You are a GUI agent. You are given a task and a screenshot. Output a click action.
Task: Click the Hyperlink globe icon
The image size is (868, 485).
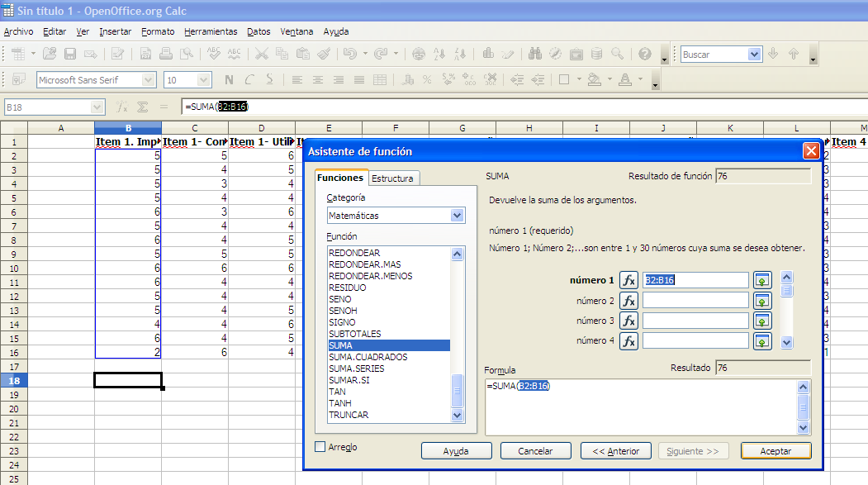(x=419, y=54)
